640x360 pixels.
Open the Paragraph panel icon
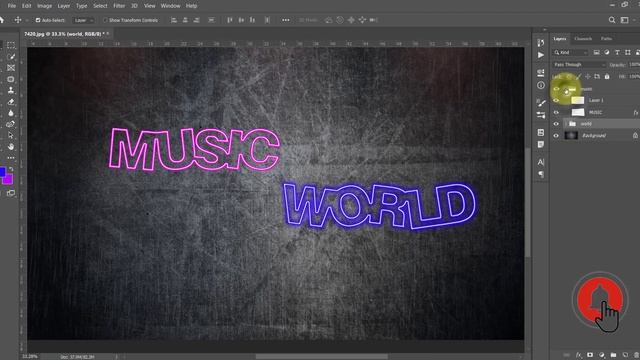(x=541, y=174)
